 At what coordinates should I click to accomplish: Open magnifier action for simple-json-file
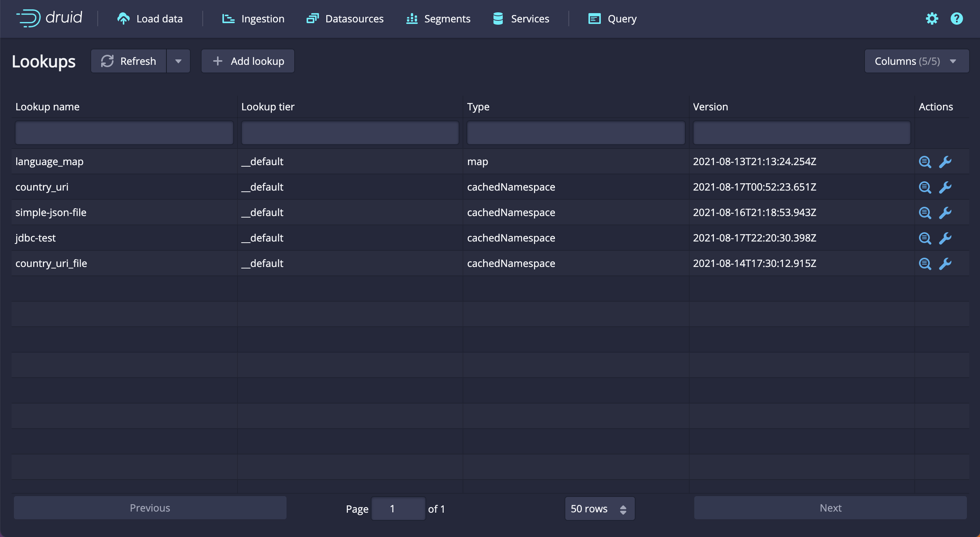pyautogui.click(x=925, y=213)
